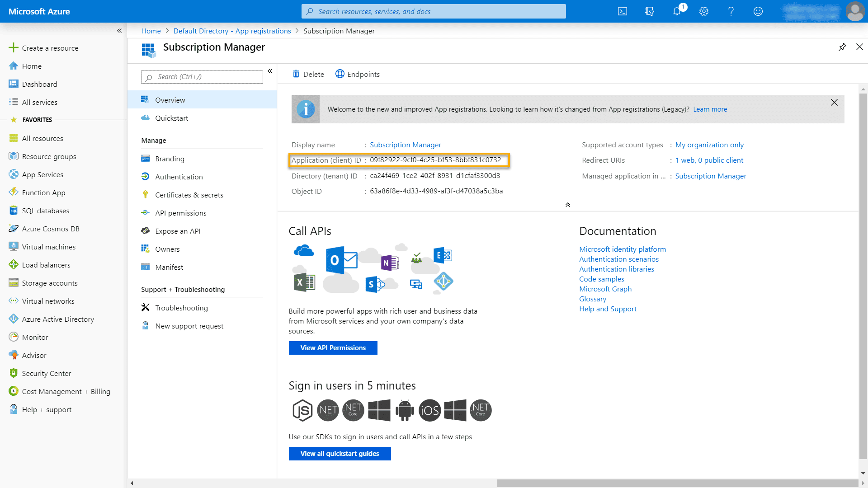Open Azure Active Directory in favorites
The height and width of the screenshot is (488, 868).
pos(58,319)
